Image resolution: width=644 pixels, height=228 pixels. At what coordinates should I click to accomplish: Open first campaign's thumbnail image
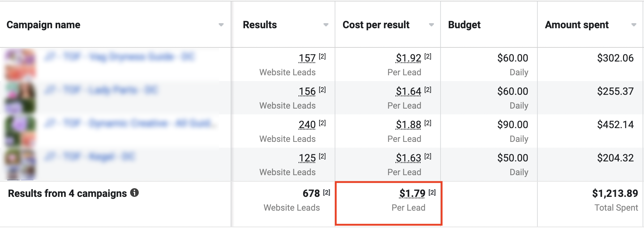pos(20,64)
